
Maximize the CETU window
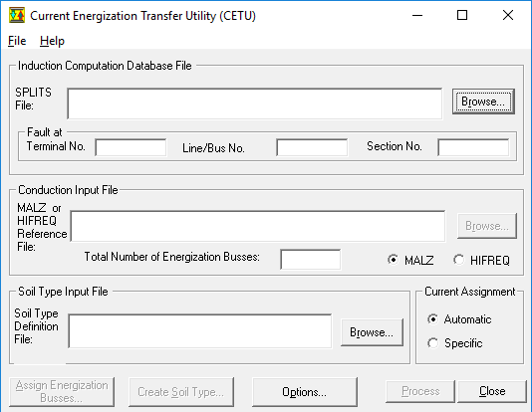462,15
